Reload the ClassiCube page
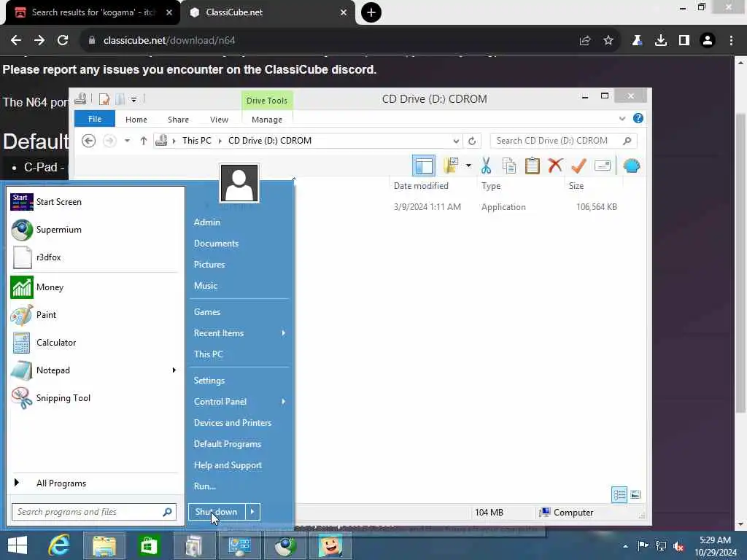Screen dimensions: 747x560 click(63, 41)
